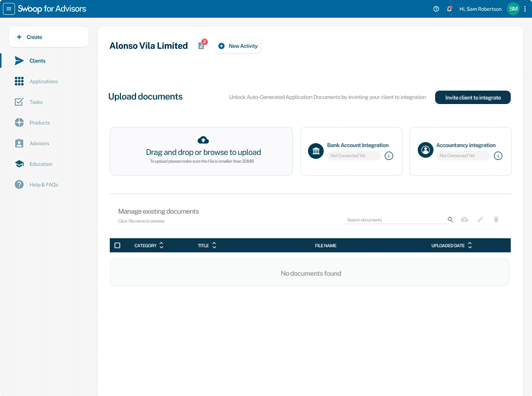Open the hamburger menu in top bar
The width and height of the screenshot is (532, 396).
pyautogui.click(x=9, y=9)
